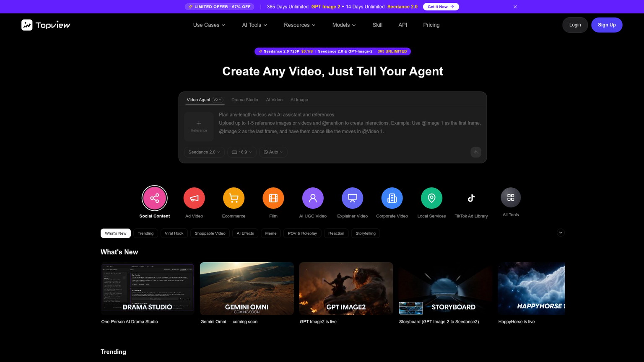Select the Storytelling filter chip

click(x=366, y=233)
